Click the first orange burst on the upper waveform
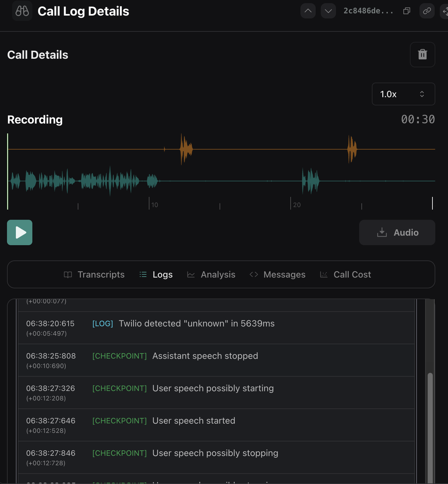Screen dimensions: 448x484 pyautogui.click(x=186, y=149)
